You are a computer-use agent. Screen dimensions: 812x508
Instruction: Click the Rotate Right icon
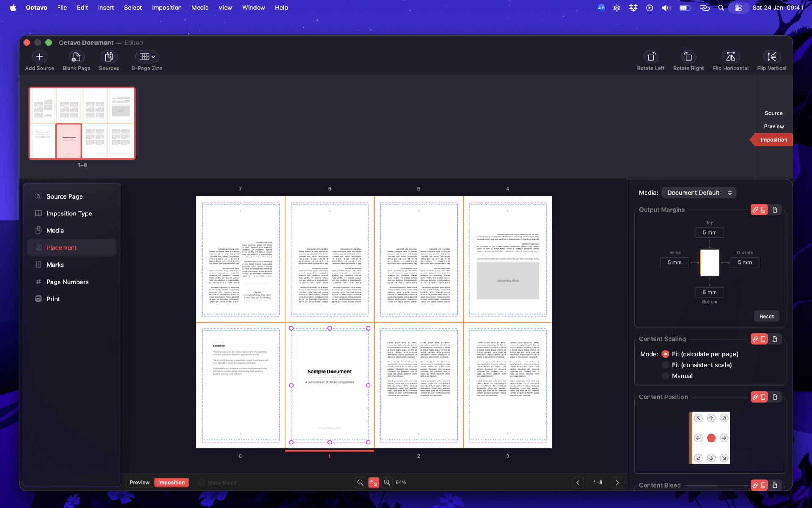[688, 57]
